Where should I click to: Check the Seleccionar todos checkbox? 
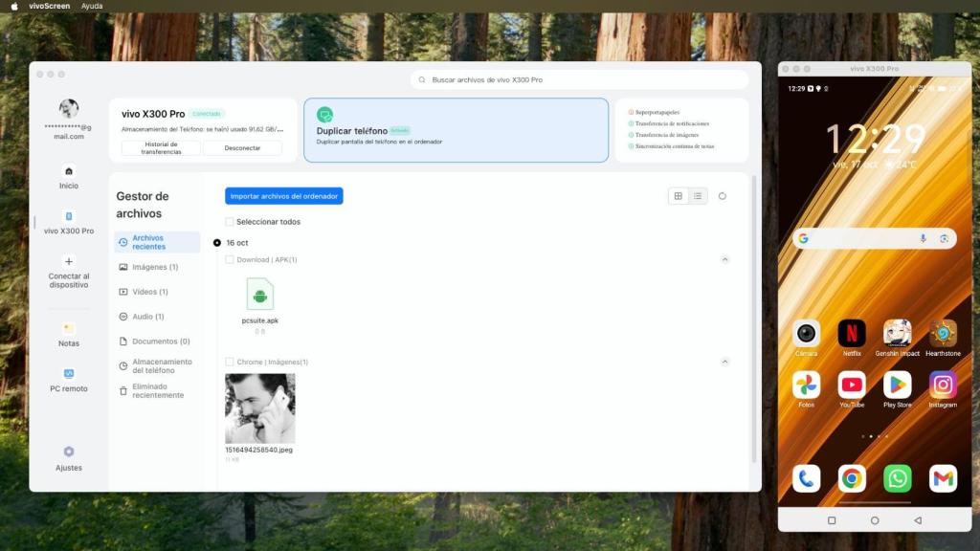229,221
